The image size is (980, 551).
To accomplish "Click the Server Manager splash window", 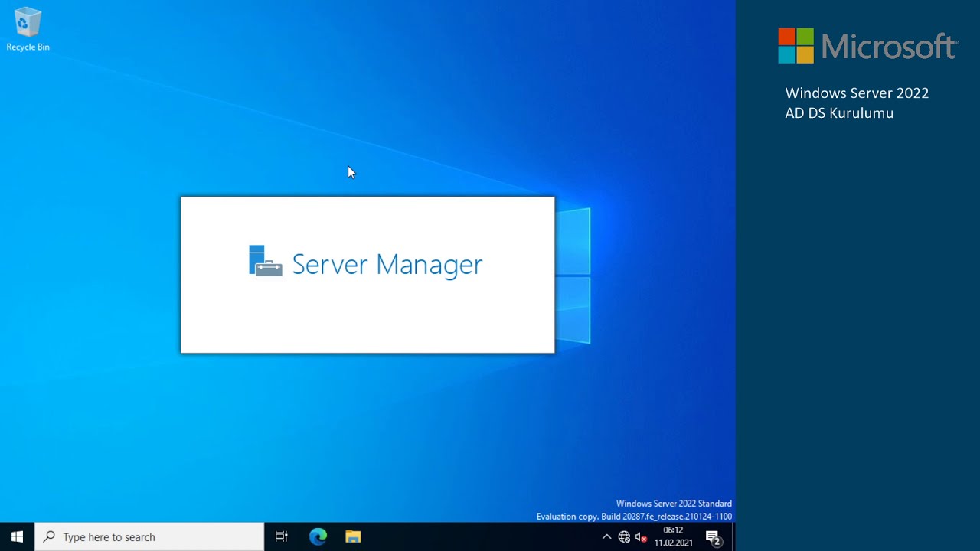I will click(x=367, y=275).
